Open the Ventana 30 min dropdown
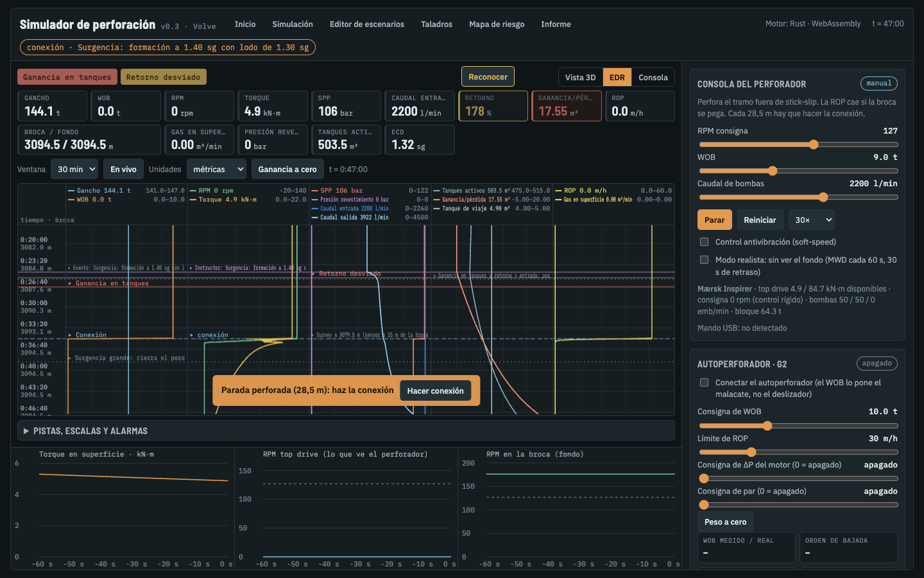 pos(74,170)
